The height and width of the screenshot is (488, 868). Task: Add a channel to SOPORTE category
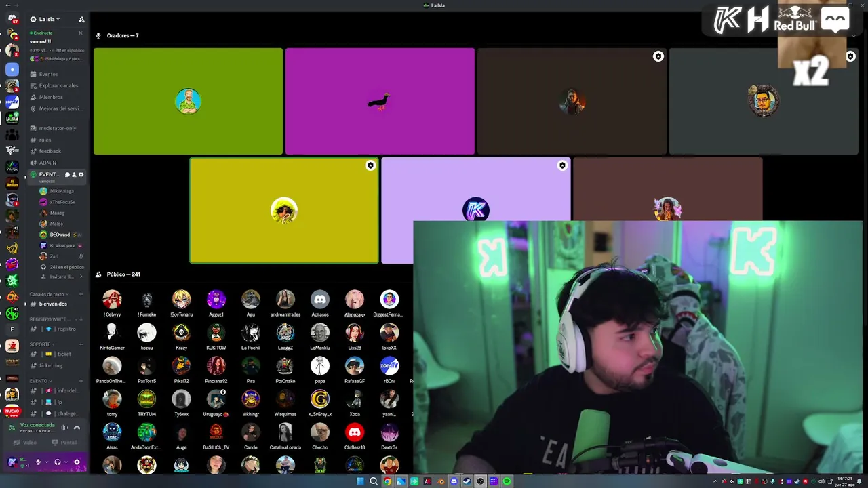81,344
